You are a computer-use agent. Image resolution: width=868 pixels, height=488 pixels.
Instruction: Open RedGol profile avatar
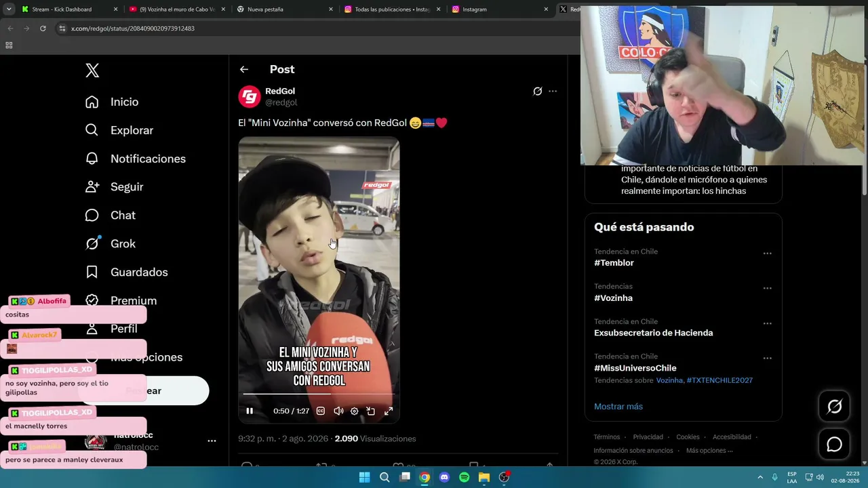(250, 97)
